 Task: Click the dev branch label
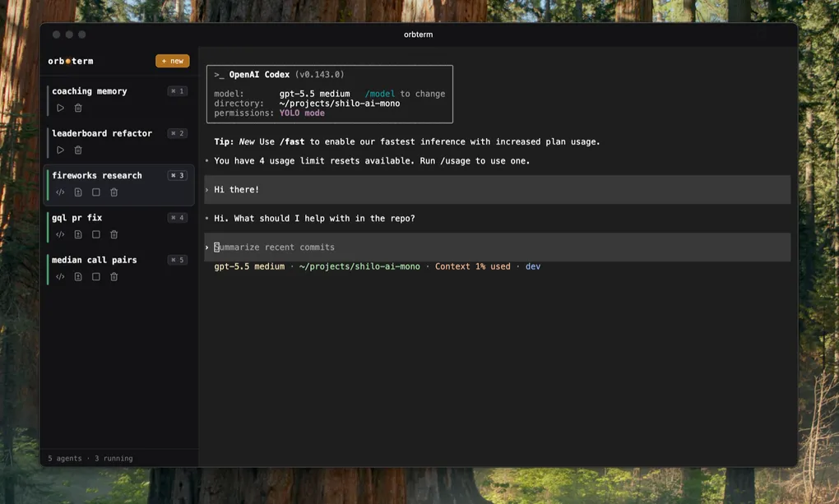pos(533,266)
